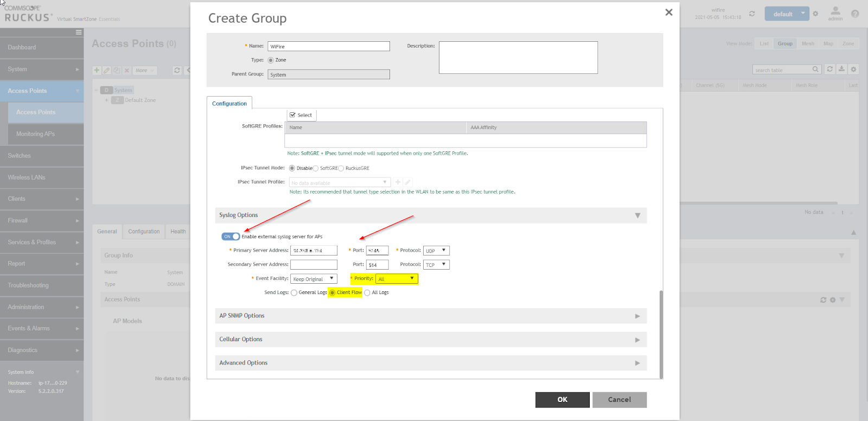The image size is (868, 421).
Task: Click edit pencil icon in Access Points toolbar
Action: point(106,70)
